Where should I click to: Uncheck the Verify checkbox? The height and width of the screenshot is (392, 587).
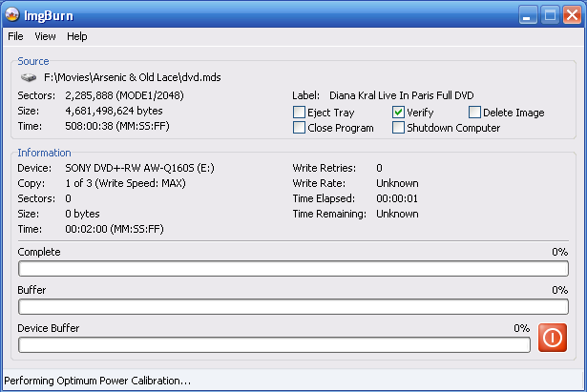coord(398,113)
